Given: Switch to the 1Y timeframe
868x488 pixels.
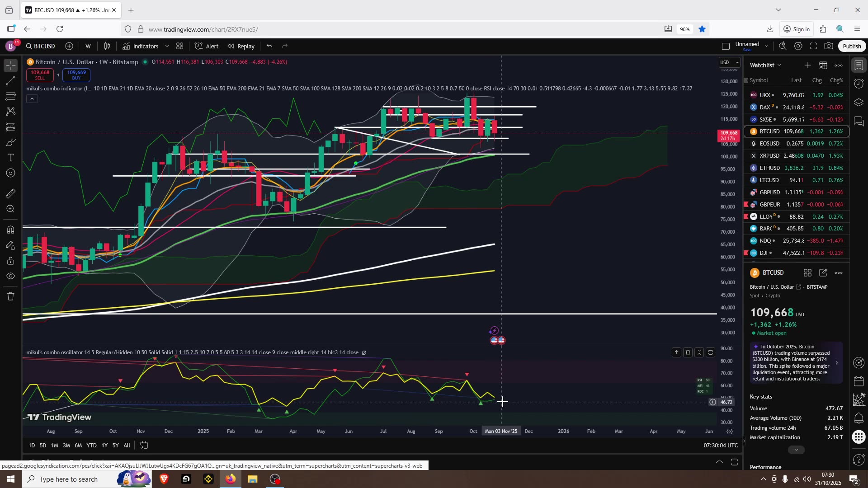Looking at the screenshot, I should tap(104, 445).
